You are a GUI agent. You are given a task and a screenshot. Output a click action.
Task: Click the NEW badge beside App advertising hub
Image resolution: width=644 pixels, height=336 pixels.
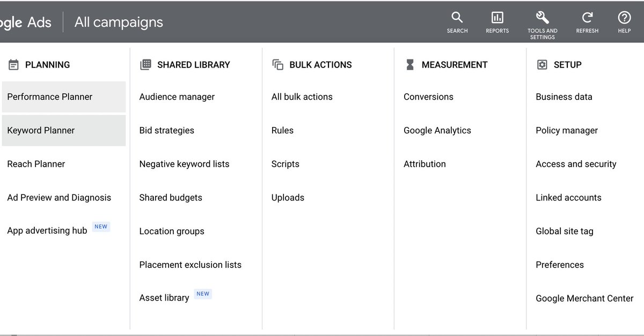pos(101,227)
